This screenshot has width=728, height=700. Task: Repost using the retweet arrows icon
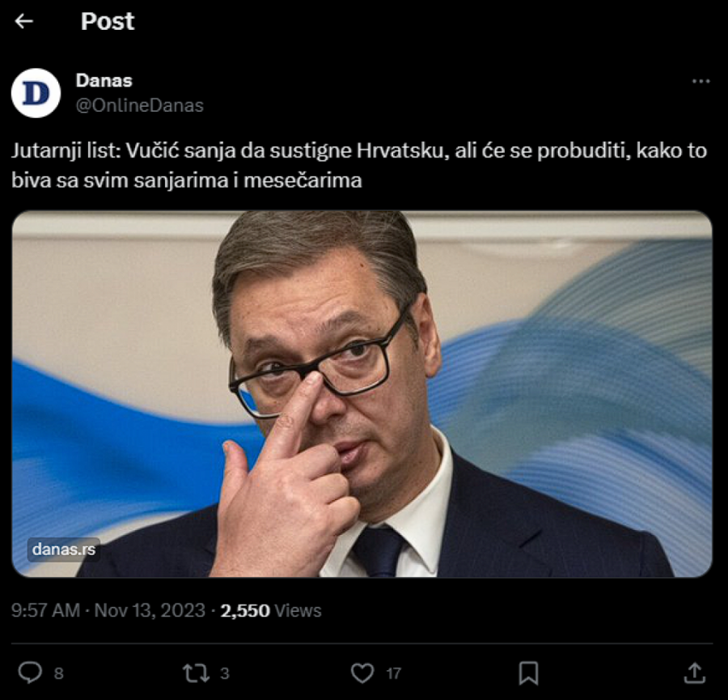click(196, 672)
